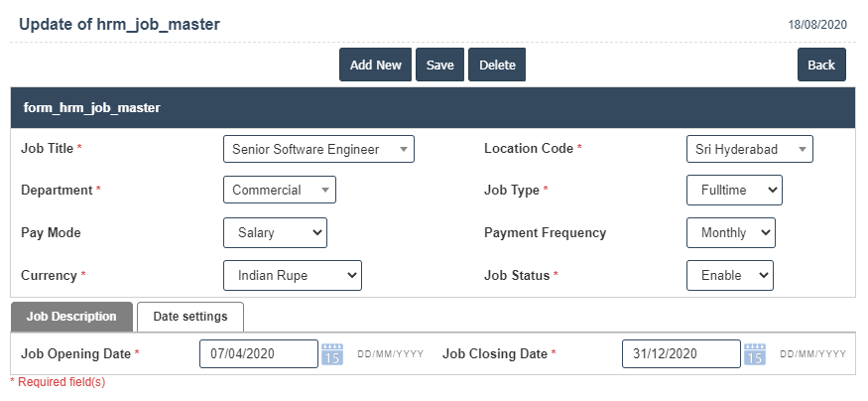Expand the Payment Frequency dropdown

coord(731,232)
